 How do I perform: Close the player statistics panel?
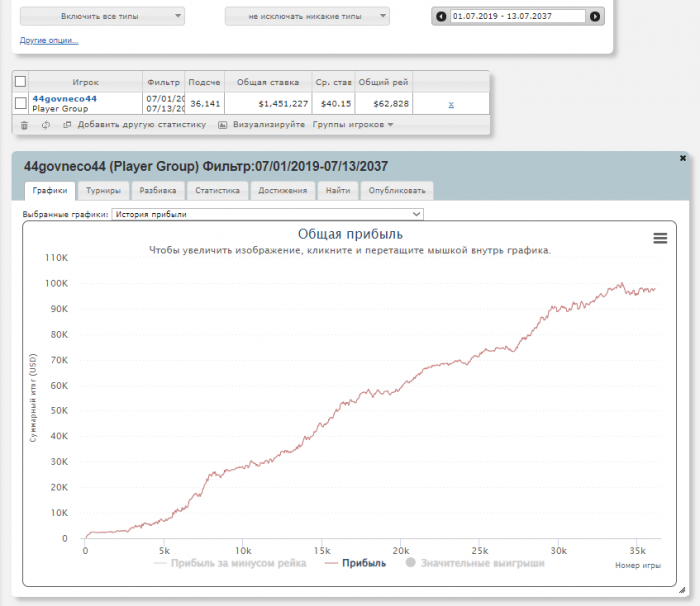(x=682, y=158)
